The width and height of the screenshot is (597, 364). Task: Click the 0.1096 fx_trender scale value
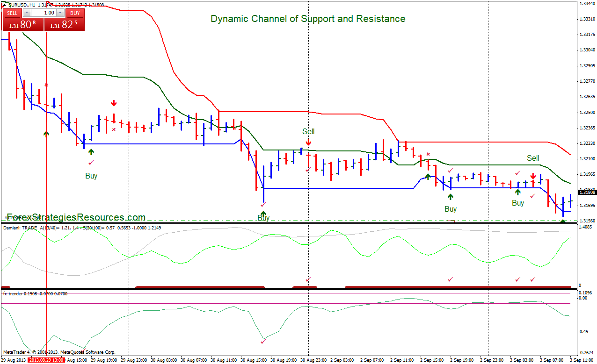[586, 293]
